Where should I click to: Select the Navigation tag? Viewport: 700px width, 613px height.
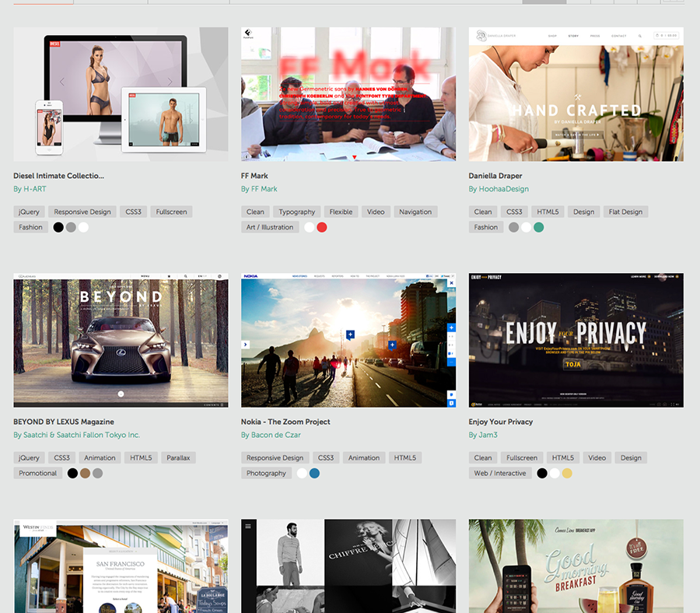[x=415, y=212]
